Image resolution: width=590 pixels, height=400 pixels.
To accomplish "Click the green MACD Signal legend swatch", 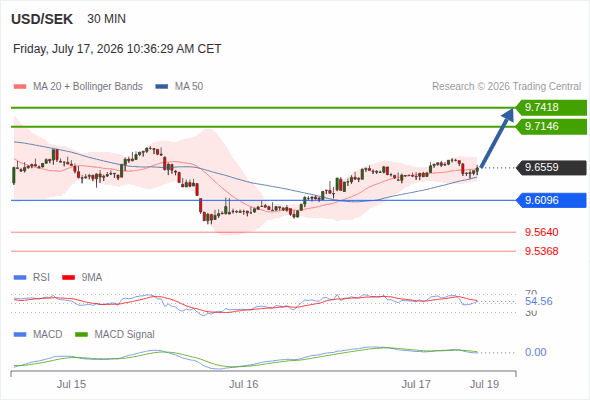I will [81, 334].
